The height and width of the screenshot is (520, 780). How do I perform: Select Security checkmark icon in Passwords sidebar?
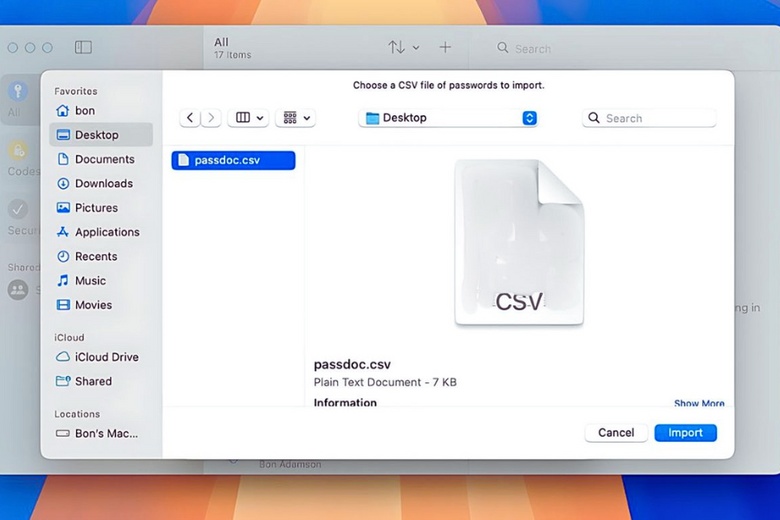18,209
